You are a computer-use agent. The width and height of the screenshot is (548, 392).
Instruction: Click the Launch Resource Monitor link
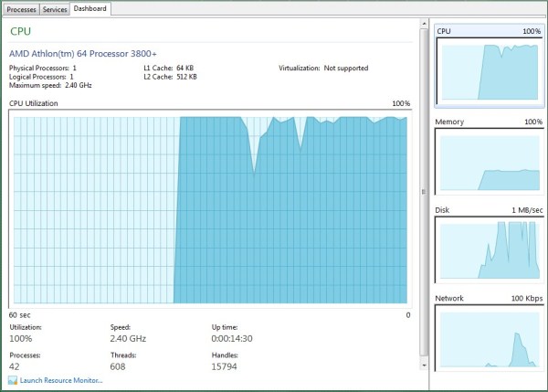point(61,380)
